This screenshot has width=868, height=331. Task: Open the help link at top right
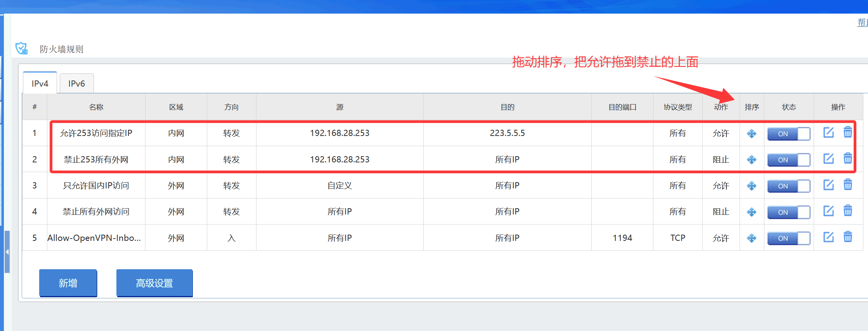pyautogui.click(x=862, y=23)
